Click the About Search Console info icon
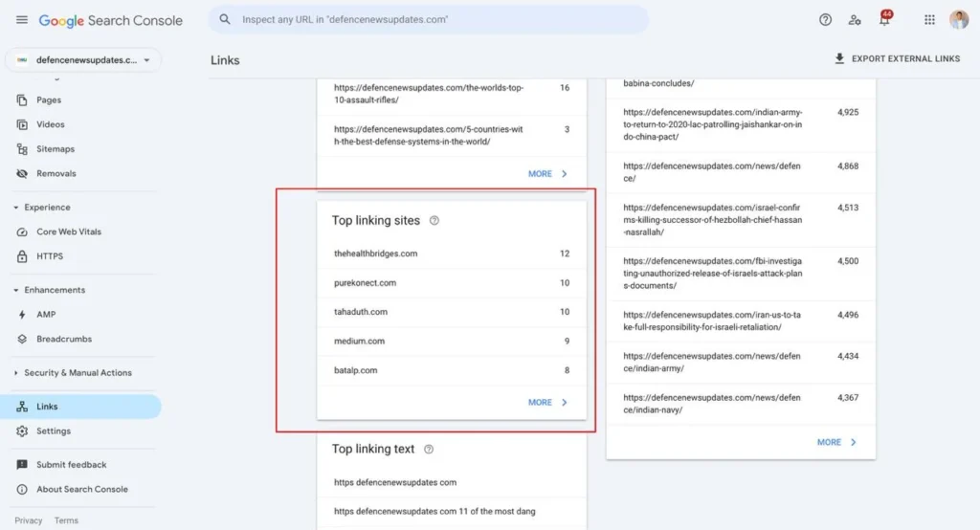Viewport: 980px width, 530px height. (22, 490)
